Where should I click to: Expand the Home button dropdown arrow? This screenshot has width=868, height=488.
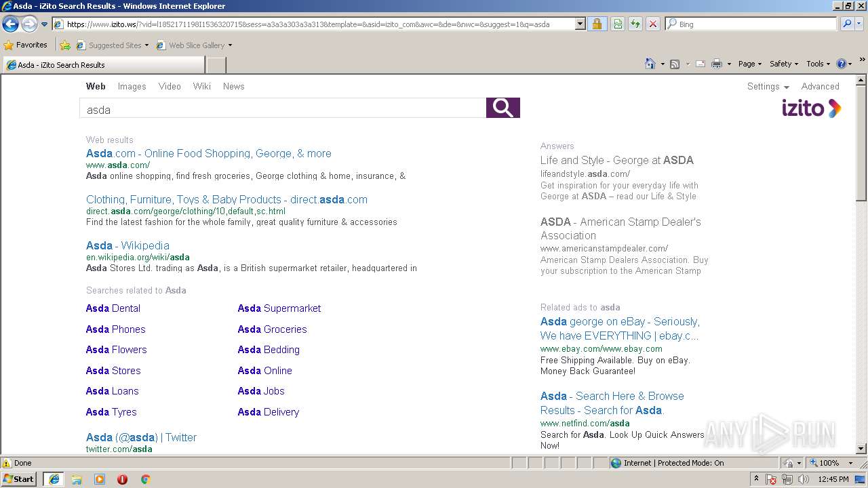pos(662,64)
